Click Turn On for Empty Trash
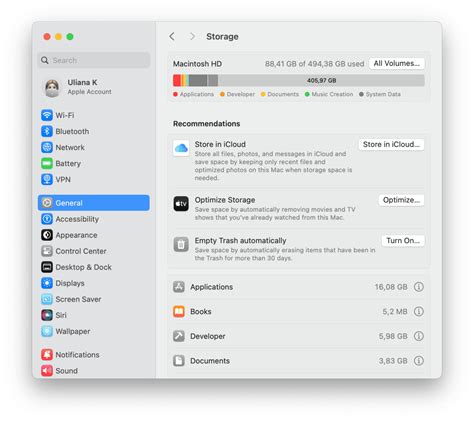474x421 pixels. pyautogui.click(x=403, y=241)
